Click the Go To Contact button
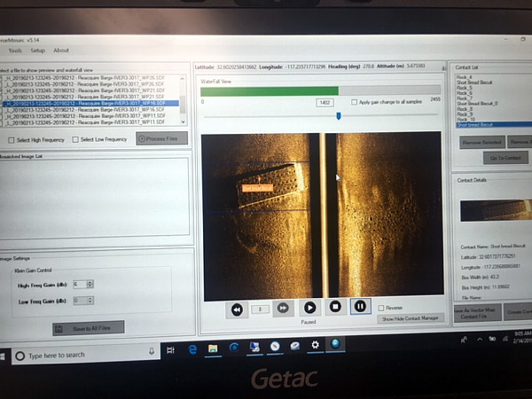 coord(505,158)
